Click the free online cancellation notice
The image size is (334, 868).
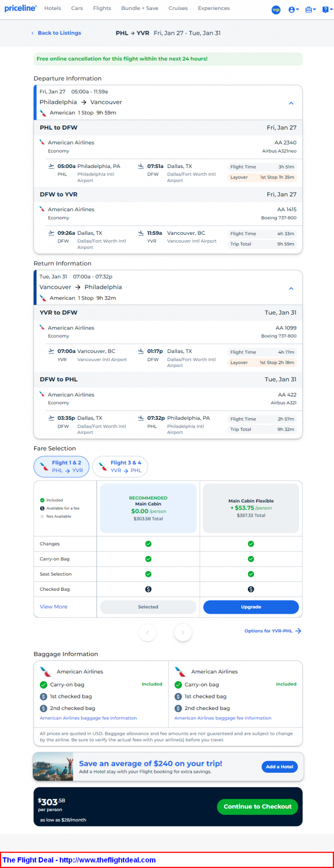click(x=168, y=59)
